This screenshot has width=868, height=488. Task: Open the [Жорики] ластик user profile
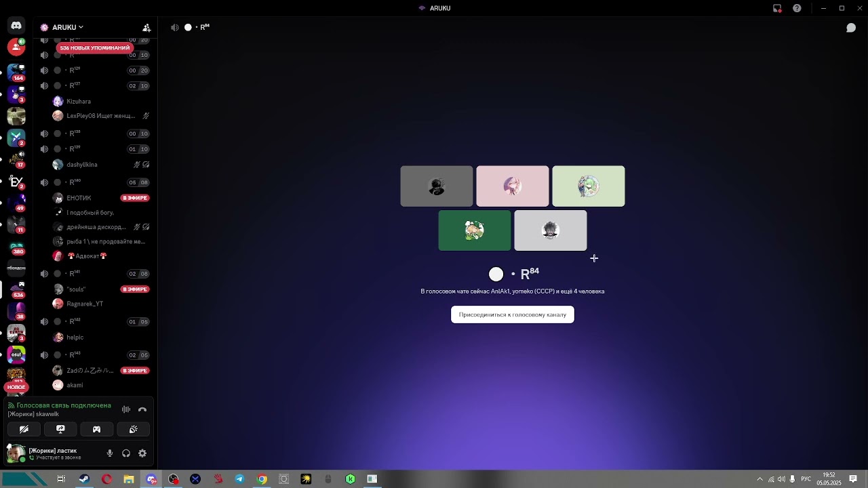click(53, 453)
